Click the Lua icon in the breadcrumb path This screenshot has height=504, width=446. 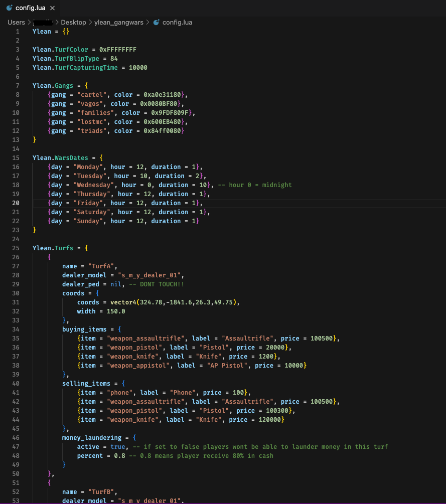point(156,23)
